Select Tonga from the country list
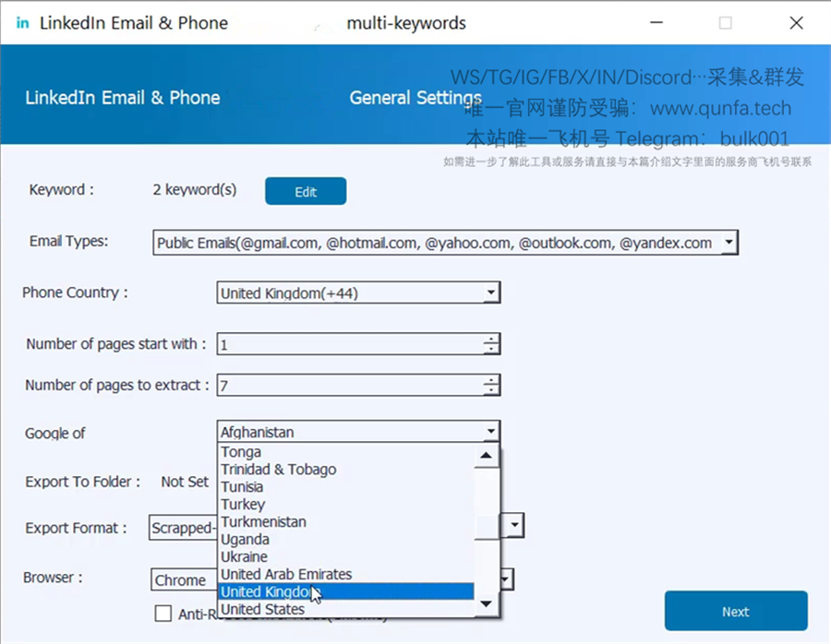Image resolution: width=831 pixels, height=644 pixels. 346,452
